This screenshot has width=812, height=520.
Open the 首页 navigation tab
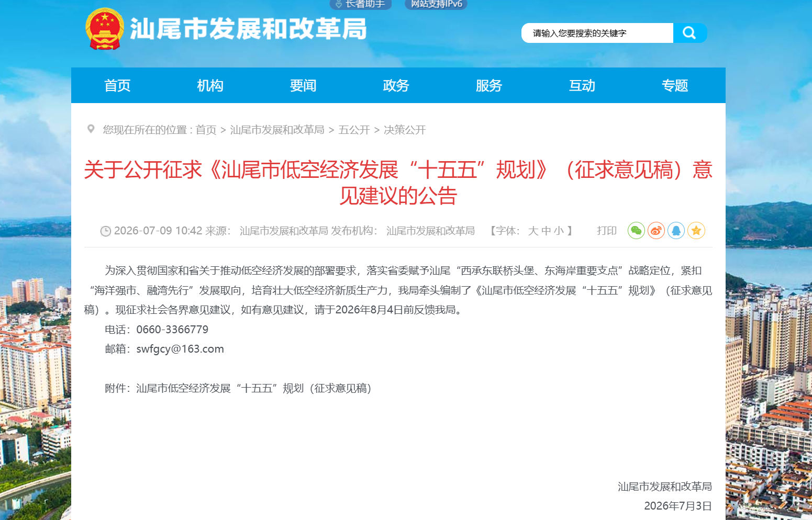[x=117, y=85]
